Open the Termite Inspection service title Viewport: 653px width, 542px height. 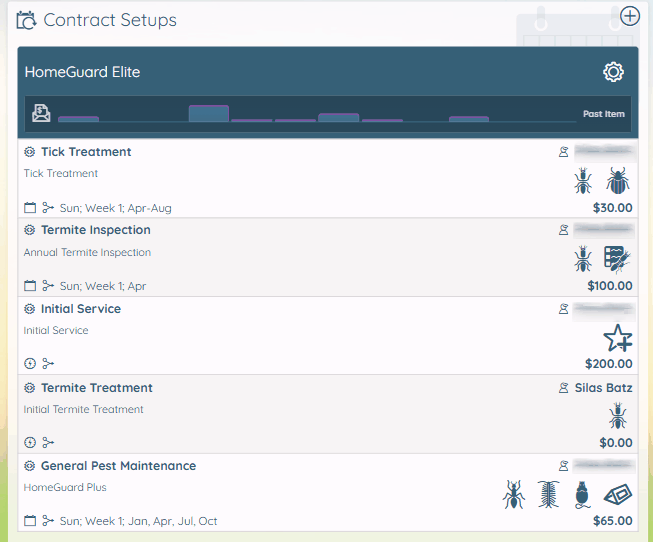pos(96,230)
